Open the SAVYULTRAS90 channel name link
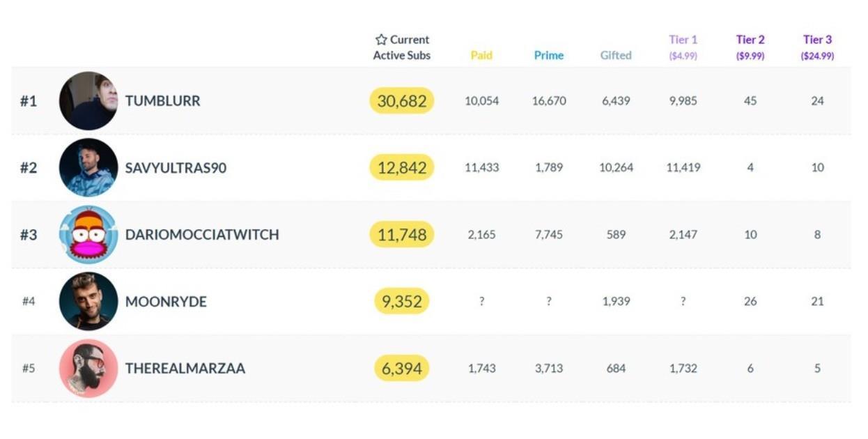 (176, 168)
